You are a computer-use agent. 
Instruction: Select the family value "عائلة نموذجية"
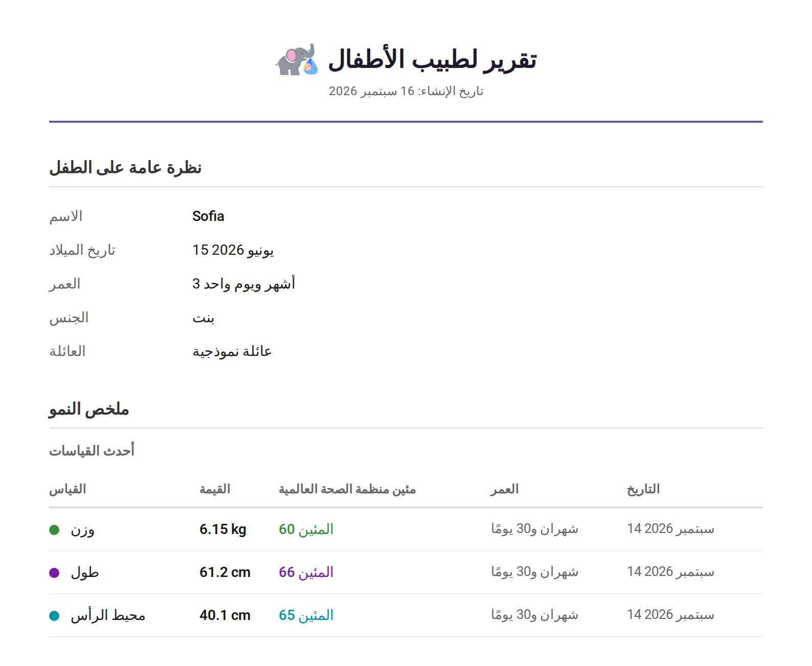232,351
